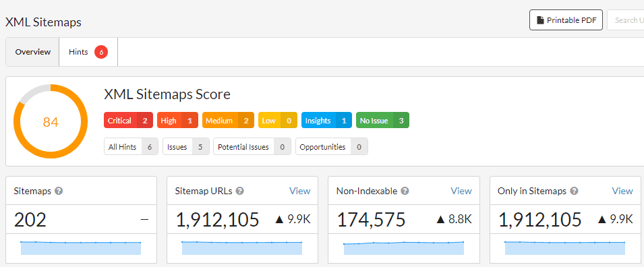This screenshot has height=267, width=644.
Task: Click the Printable PDF button
Action: [566, 20]
